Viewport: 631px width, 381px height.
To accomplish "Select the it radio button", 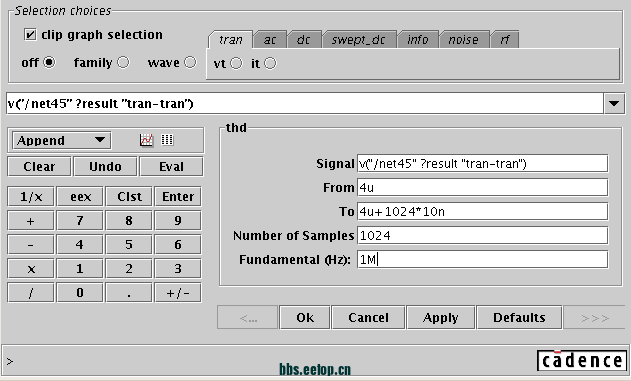I will coord(270,63).
